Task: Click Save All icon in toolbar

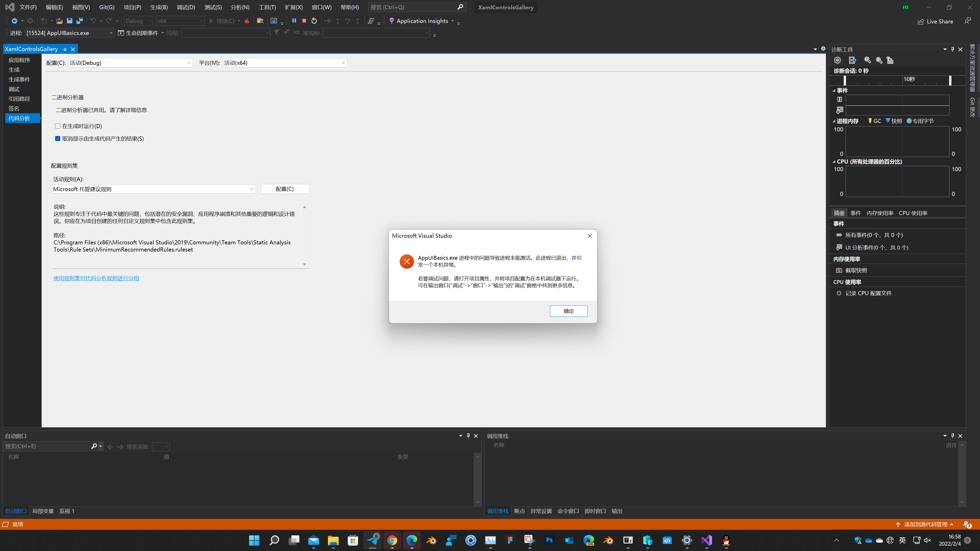Action: 80,21
